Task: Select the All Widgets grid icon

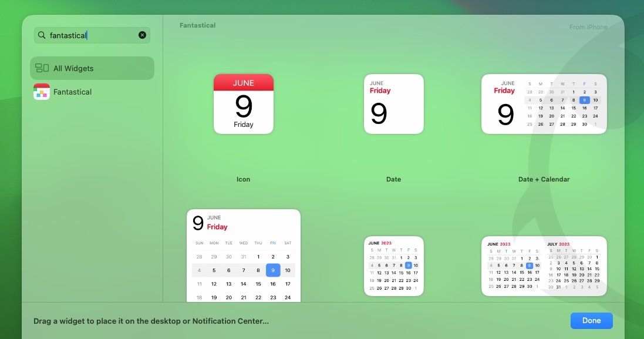Action: point(41,68)
